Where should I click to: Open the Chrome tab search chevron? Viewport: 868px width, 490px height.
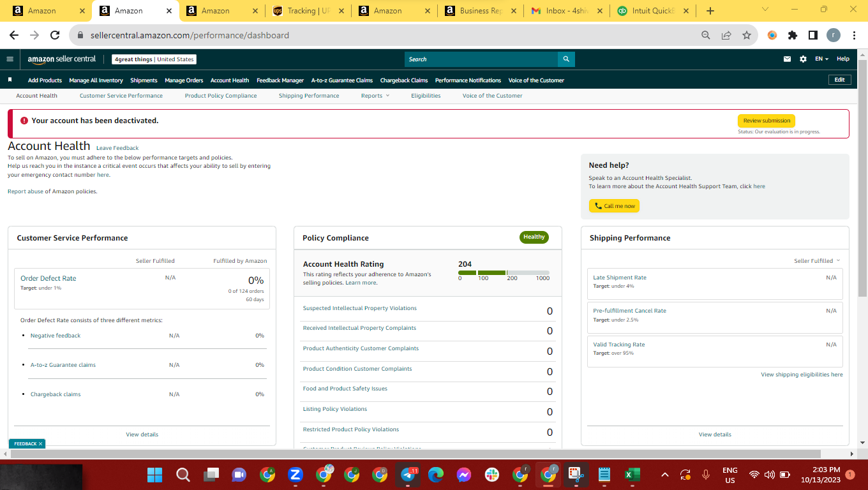[x=765, y=10]
